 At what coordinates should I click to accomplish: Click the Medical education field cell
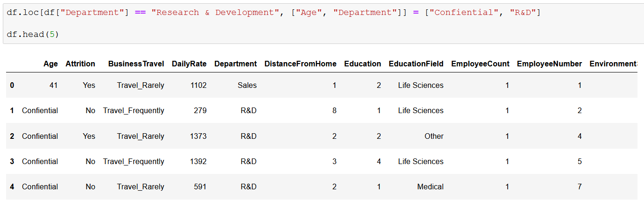(x=430, y=187)
